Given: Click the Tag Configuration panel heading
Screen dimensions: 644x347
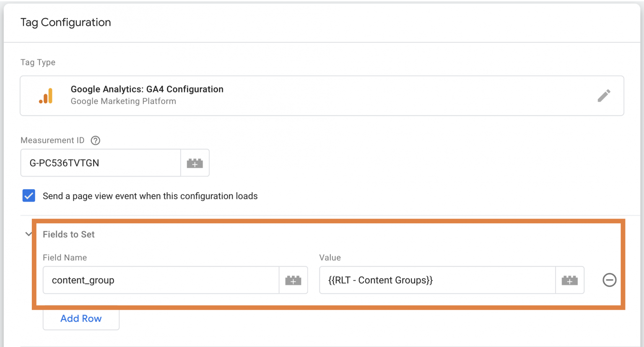Looking at the screenshot, I should click(66, 23).
